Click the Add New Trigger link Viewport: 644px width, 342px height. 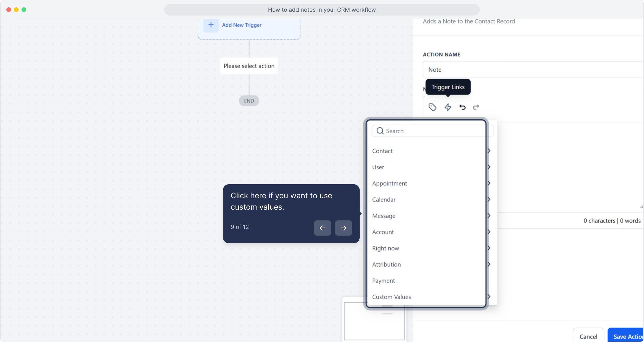point(242,25)
